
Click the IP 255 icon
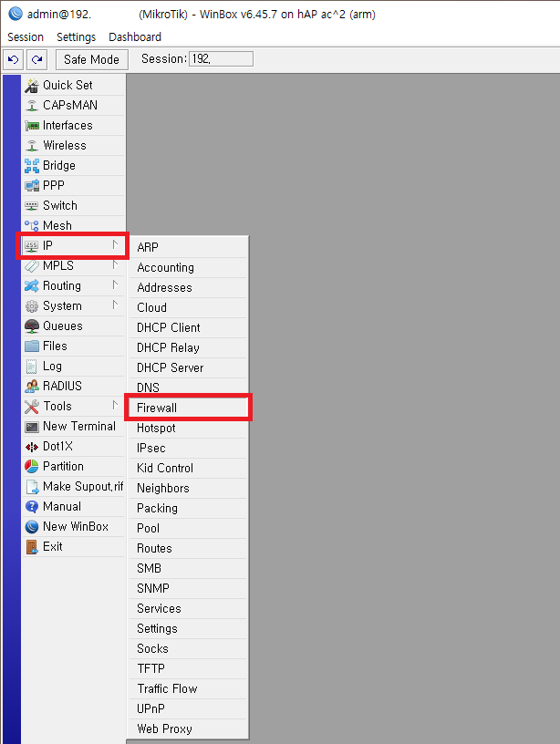(x=32, y=246)
